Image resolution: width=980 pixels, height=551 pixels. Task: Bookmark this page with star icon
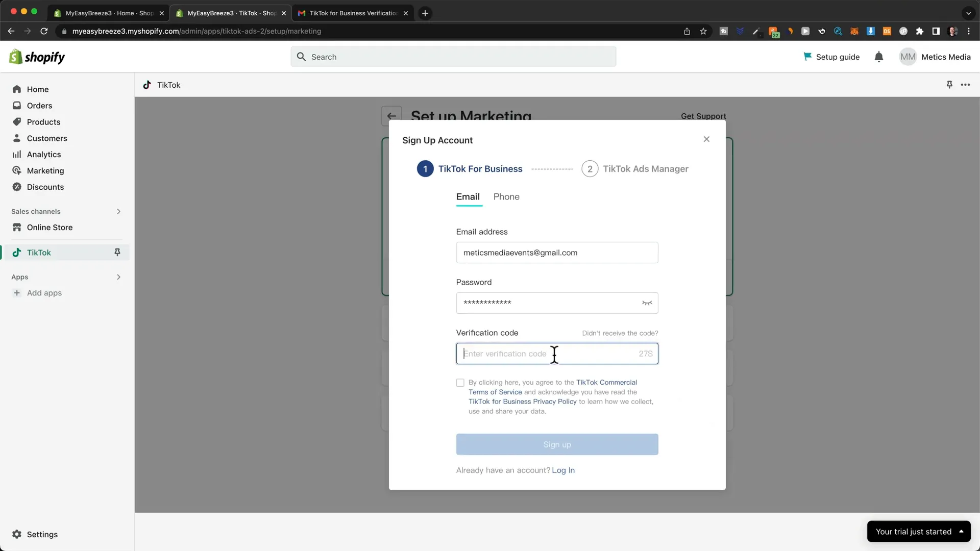coord(703,31)
